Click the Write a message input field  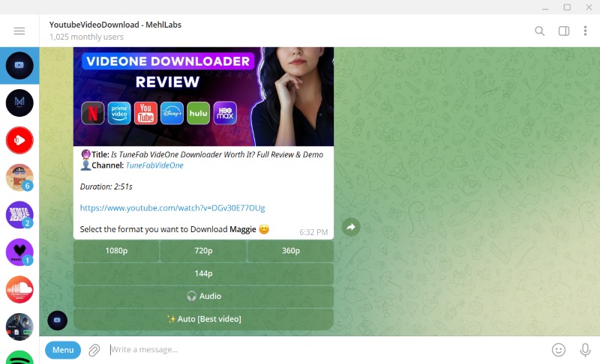(325, 350)
